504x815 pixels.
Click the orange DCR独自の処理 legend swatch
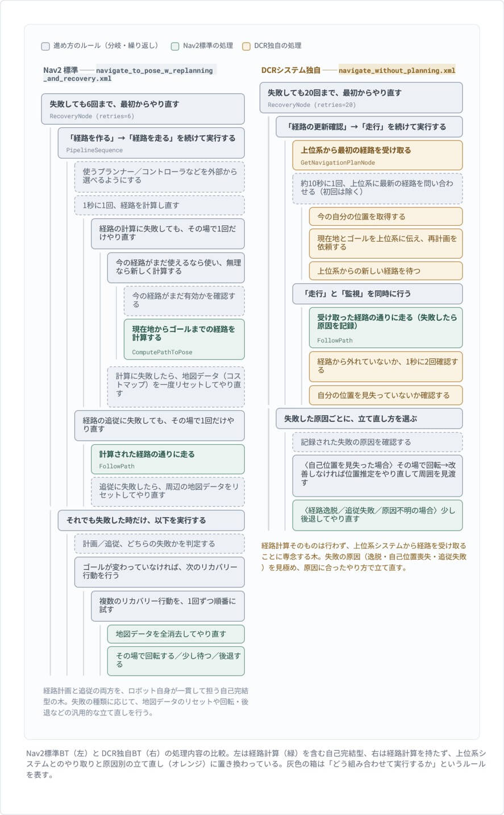pos(246,46)
